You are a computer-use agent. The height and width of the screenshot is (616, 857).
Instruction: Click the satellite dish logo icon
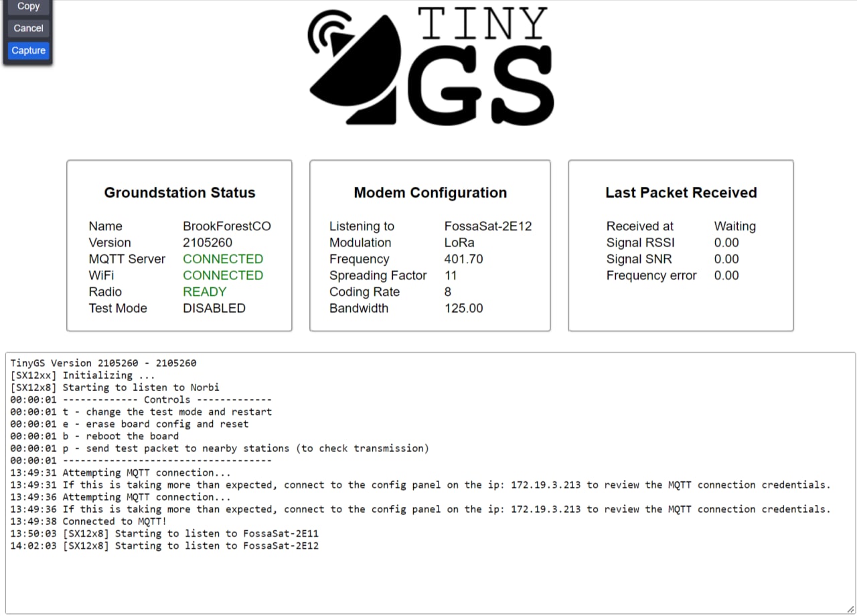[355, 66]
